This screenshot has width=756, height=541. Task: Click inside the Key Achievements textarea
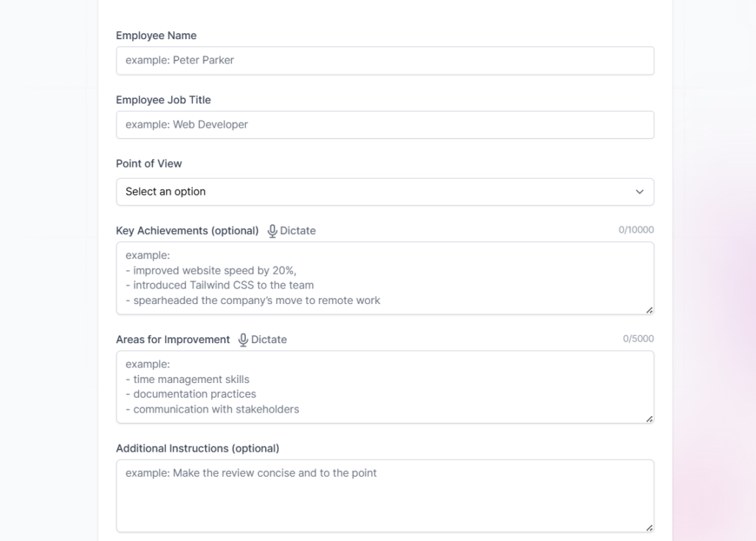(x=385, y=278)
